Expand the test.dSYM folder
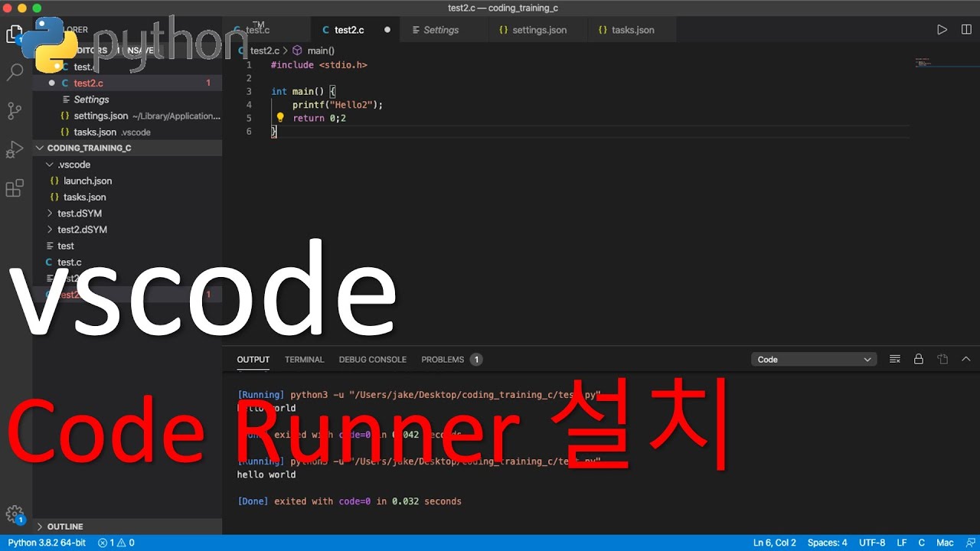 [127, 214]
